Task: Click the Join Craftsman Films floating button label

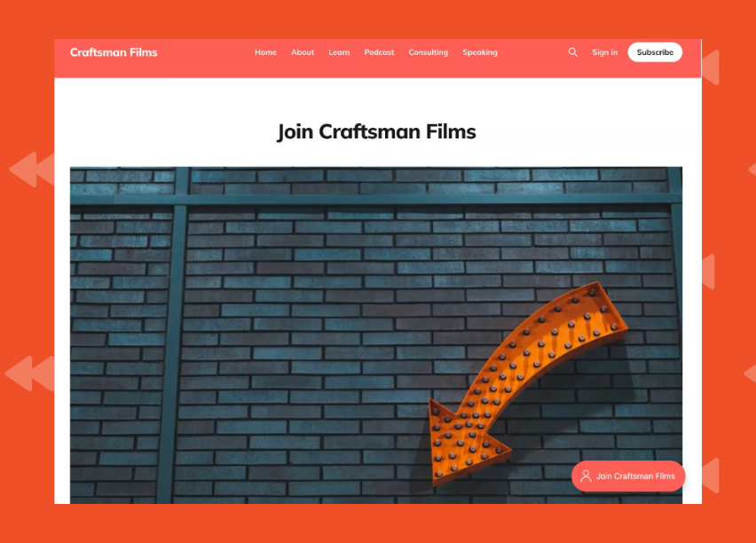Action: [x=635, y=476]
